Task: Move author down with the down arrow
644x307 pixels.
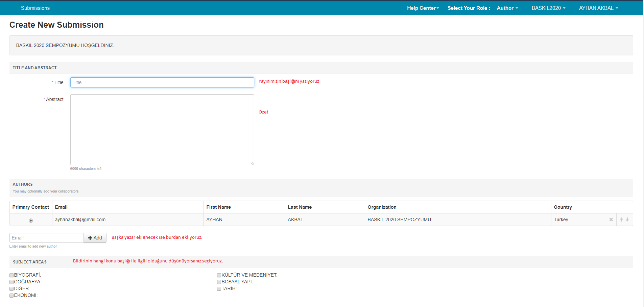Action: tap(627, 220)
